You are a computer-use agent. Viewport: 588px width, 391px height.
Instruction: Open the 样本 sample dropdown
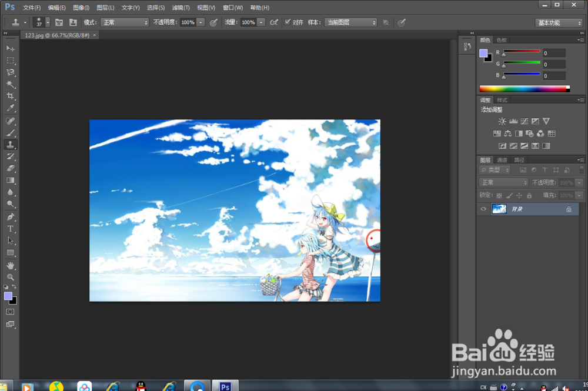tap(350, 22)
